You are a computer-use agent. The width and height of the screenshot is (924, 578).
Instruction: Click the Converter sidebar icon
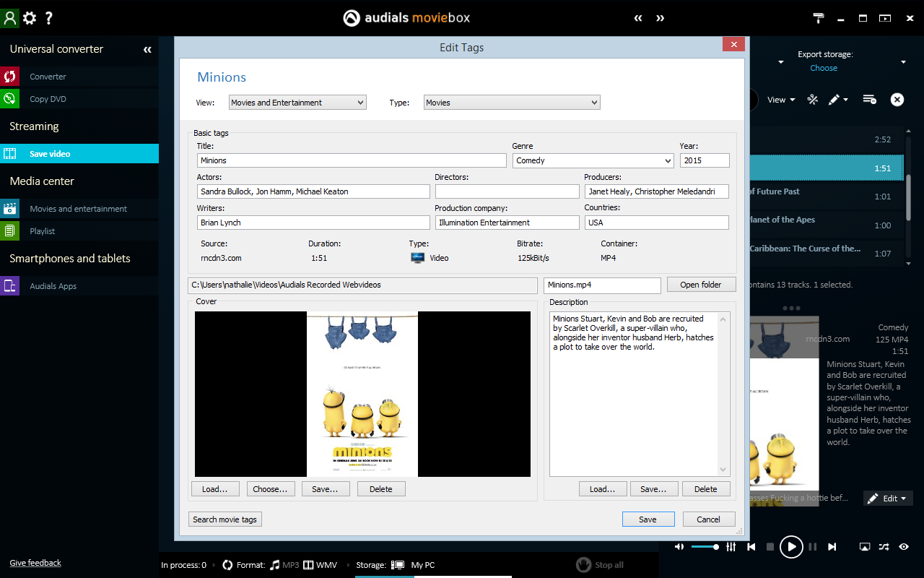pyautogui.click(x=9, y=77)
